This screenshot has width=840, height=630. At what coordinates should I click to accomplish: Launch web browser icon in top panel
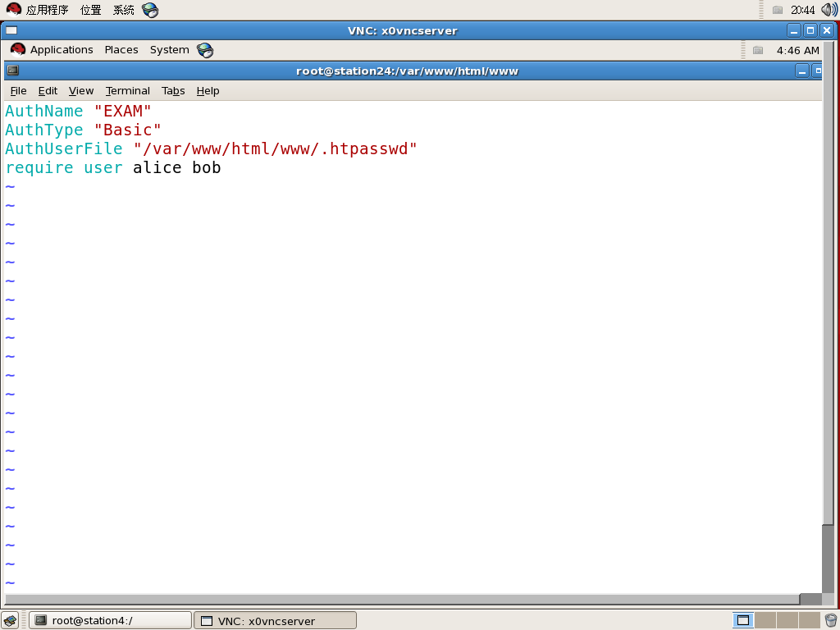click(150, 10)
